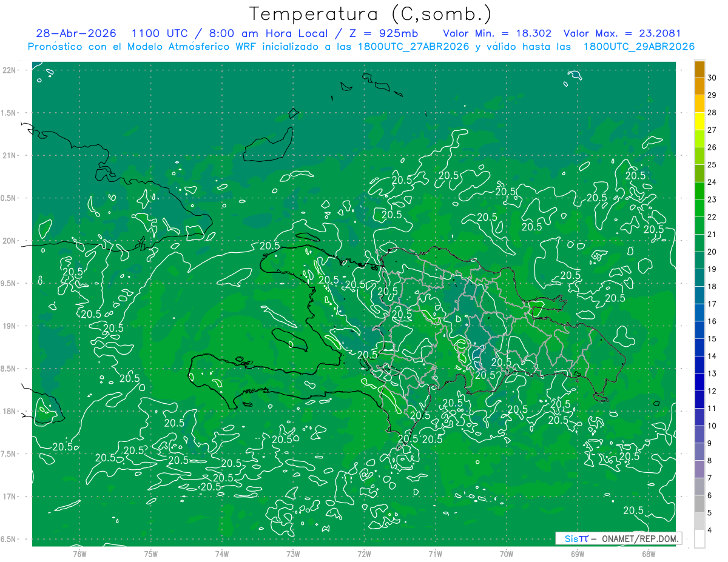Screen dimensions: 728x562
Task: Click the white 4 degree legend swatch
Action: point(699,538)
